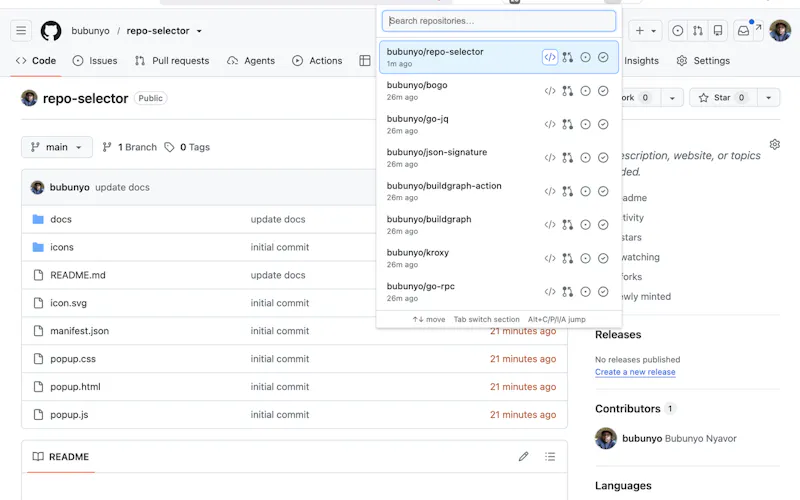The height and width of the screenshot is (500, 800).
Task: Open the icons folder
Action: click(62, 247)
